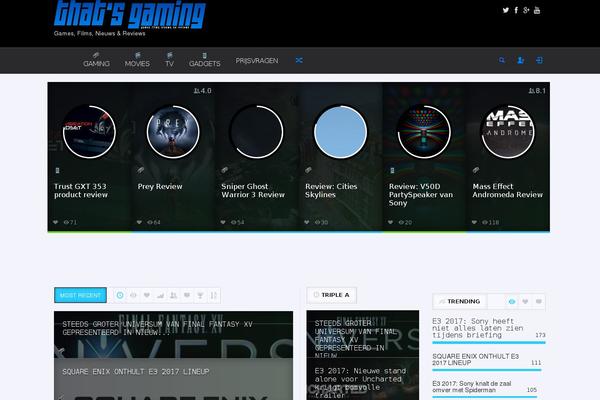Open Mass Effect Andromeda circular thumbnail
600x400 pixels.
[x=508, y=132]
